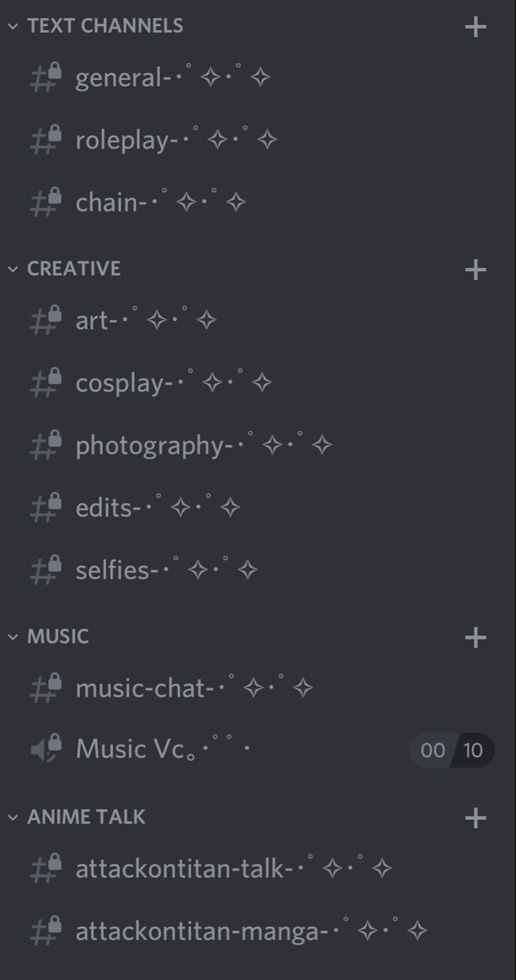Collapse the Text Channels category
The image size is (516, 980).
pyautogui.click(x=12, y=26)
